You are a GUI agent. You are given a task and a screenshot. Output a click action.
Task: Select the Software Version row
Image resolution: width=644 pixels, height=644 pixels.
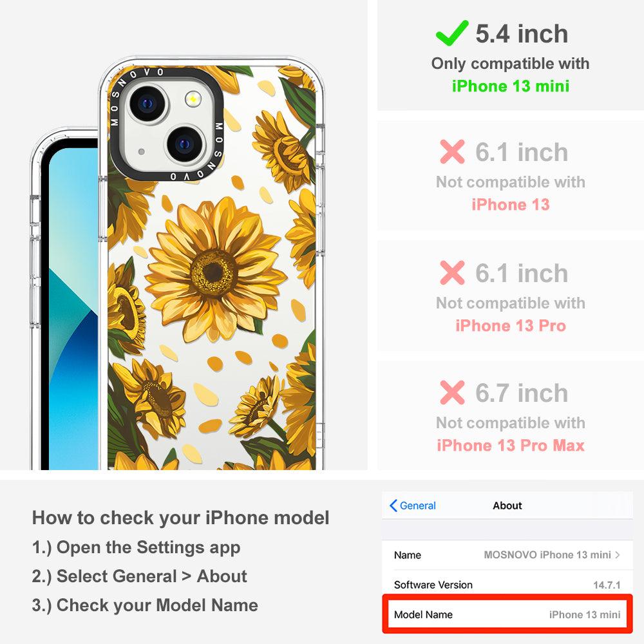[507, 585]
